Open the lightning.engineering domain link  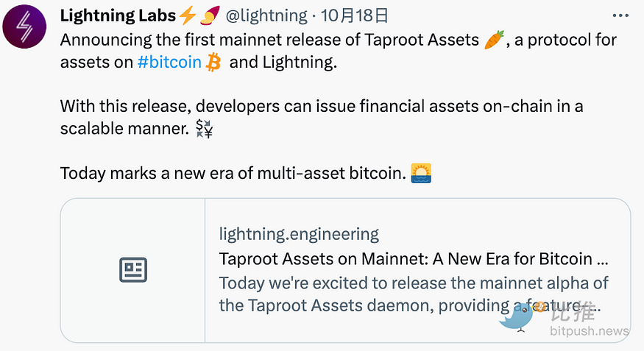299,234
